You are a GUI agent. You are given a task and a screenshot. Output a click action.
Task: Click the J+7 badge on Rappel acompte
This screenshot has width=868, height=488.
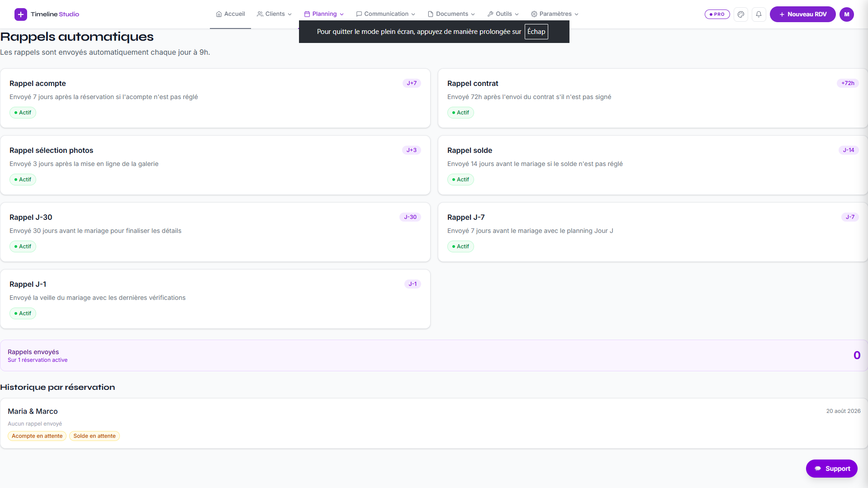[x=412, y=83]
